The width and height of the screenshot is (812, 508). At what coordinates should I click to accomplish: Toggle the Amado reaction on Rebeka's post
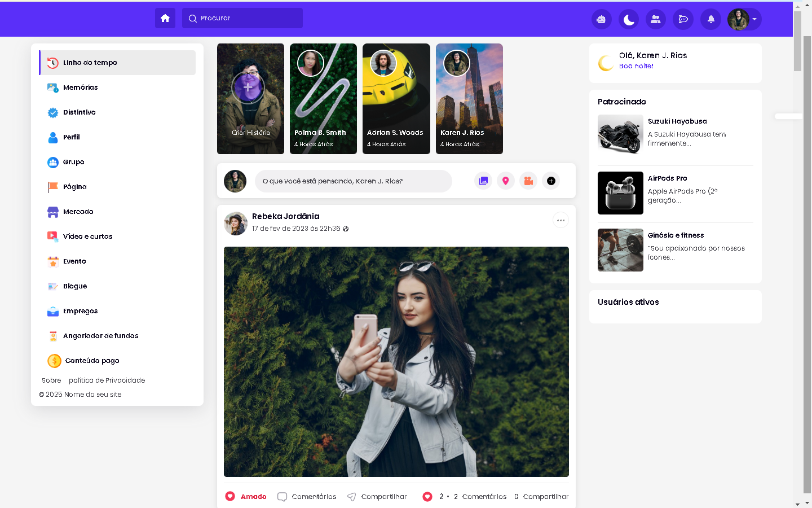pyautogui.click(x=246, y=497)
